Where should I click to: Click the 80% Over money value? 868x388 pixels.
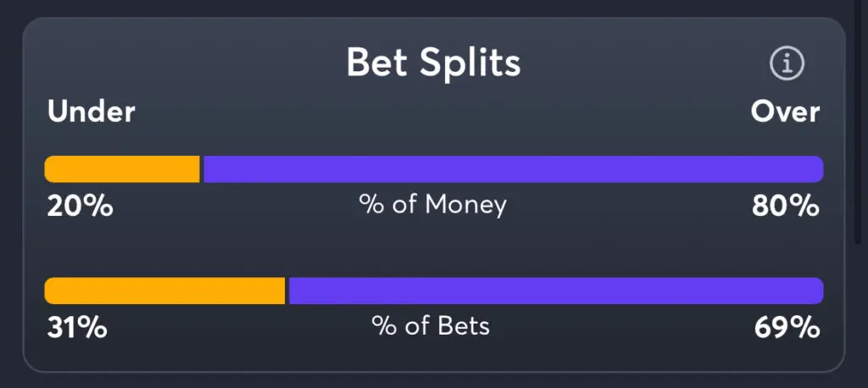click(x=786, y=206)
